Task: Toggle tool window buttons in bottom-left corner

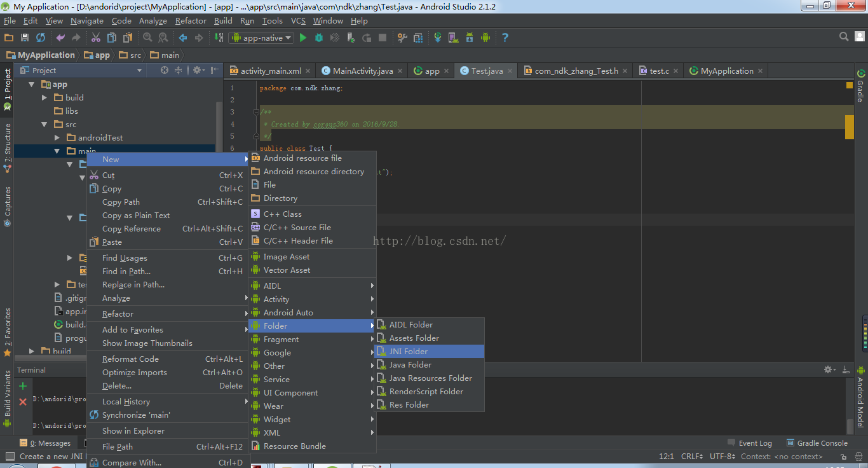Action: [9, 456]
